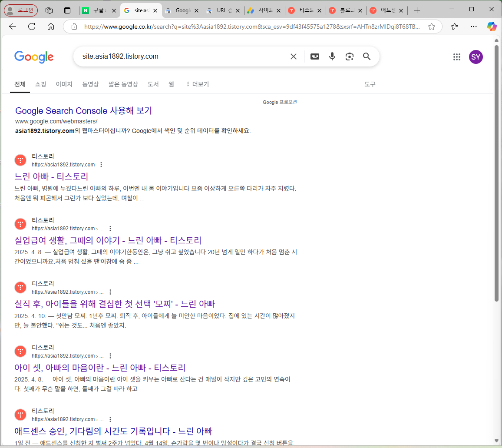The width and height of the screenshot is (502, 448).
Task: Click the browser address bar URL
Action: coord(251,27)
